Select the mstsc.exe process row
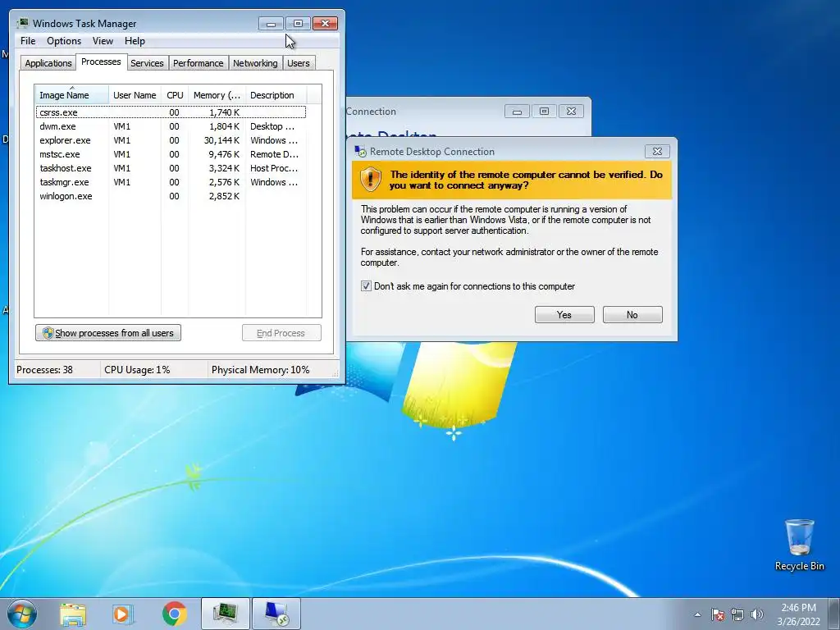The width and height of the screenshot is (840, 630). [x=171, y=154]
